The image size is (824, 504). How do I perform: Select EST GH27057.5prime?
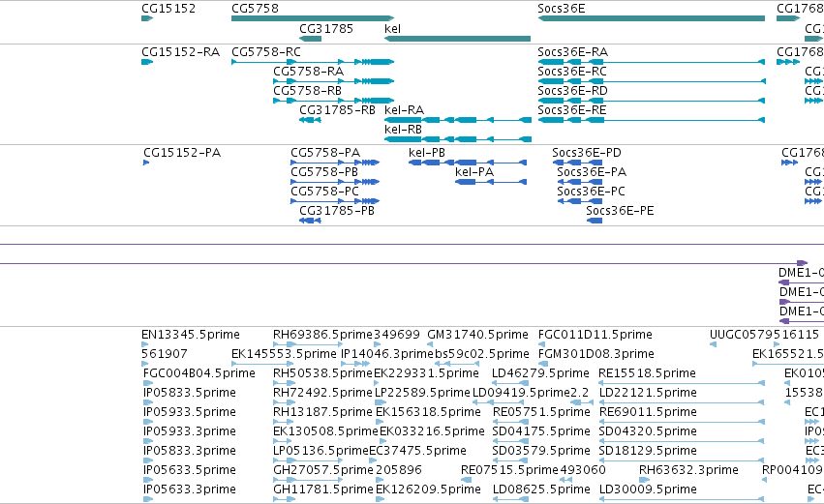tap(323, 471)
